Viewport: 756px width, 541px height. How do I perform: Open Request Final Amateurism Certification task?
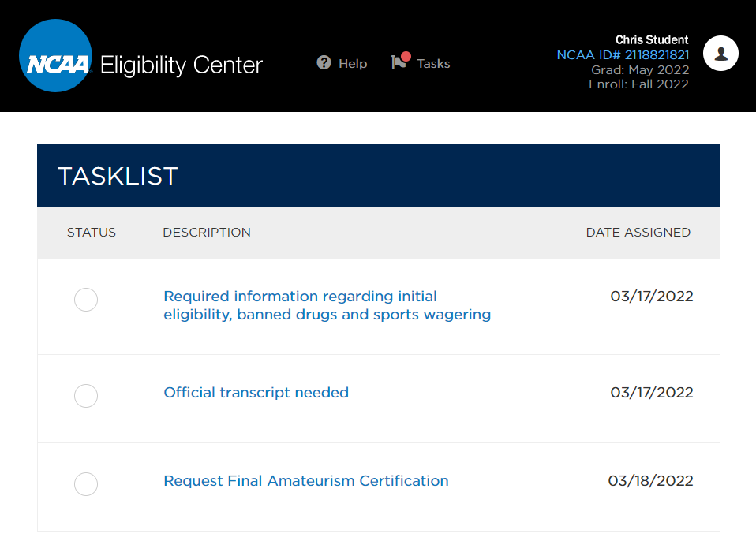tap(305, 480)
